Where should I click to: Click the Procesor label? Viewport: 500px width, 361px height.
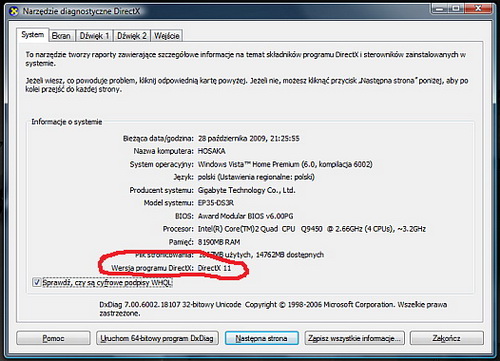[x=178, y=229]
